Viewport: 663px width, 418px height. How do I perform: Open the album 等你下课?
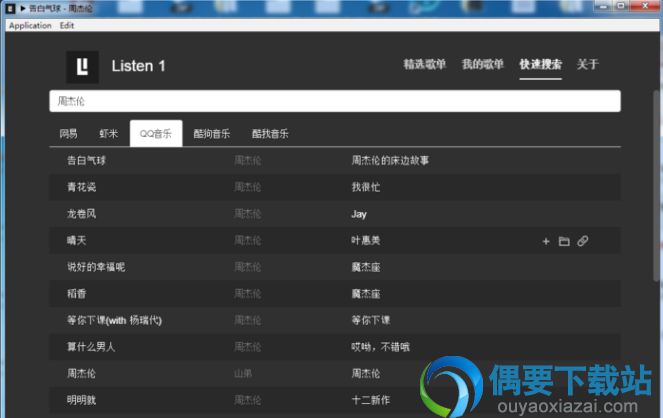click(371, 320)
